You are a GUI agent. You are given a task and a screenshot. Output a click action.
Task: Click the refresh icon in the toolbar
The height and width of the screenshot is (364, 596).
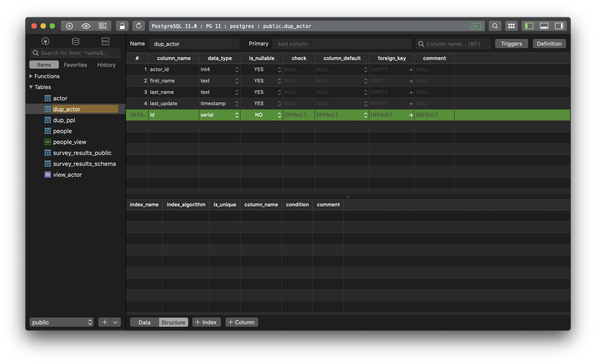(x=139, y=26)
